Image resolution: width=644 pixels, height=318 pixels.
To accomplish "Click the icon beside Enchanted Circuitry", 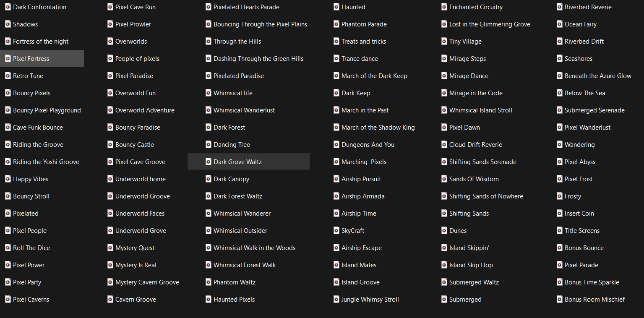I will tap(444, 7).
